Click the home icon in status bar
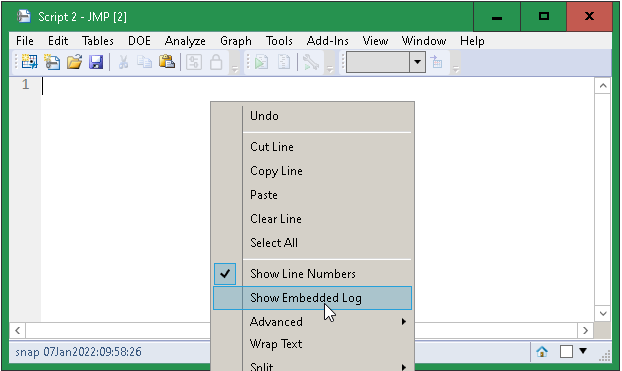Screen dimensions: 622x371 542,352
